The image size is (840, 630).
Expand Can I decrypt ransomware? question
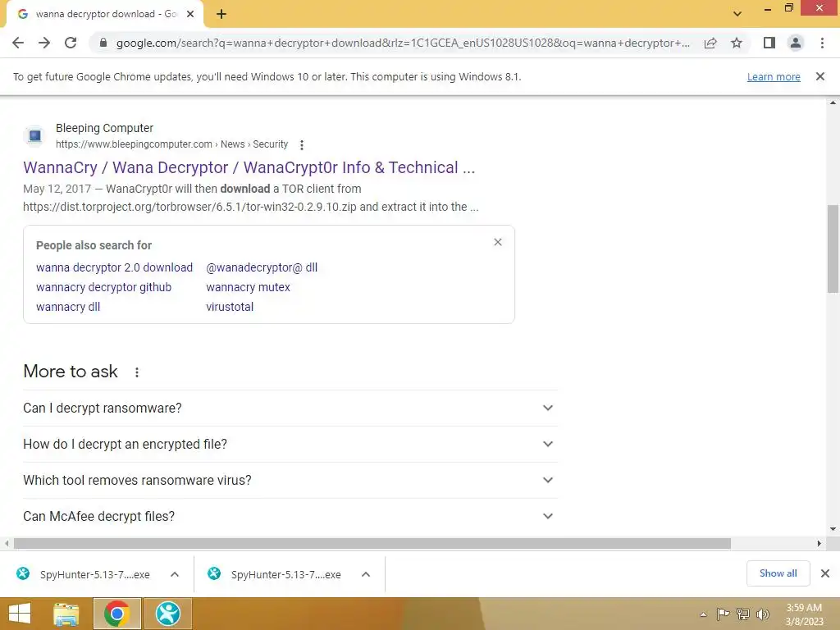(x=290, y=409)
